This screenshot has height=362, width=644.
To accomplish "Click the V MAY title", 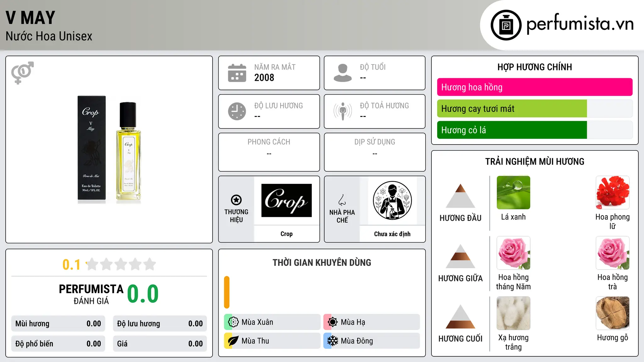I will (31, 18).
